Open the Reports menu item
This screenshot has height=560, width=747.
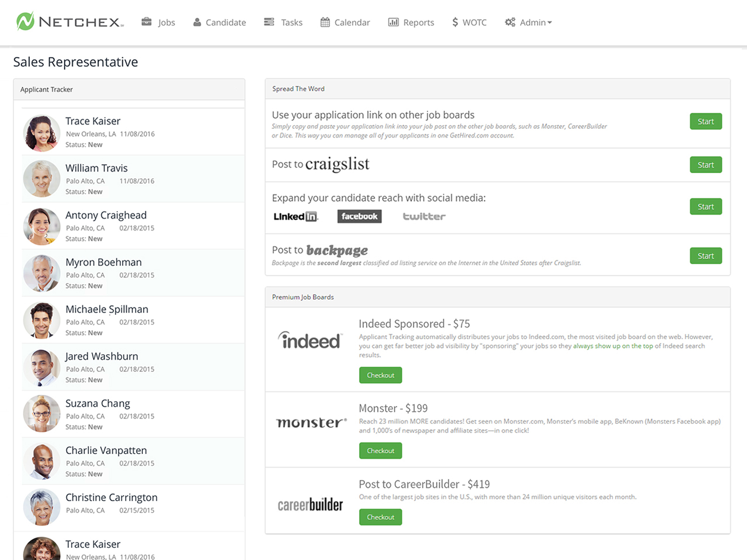pos(418,22)
